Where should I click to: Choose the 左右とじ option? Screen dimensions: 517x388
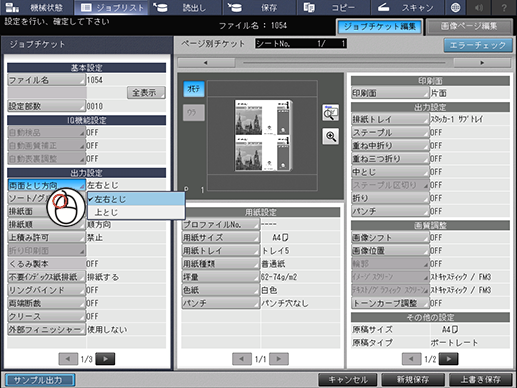click(x=136, y=199)
